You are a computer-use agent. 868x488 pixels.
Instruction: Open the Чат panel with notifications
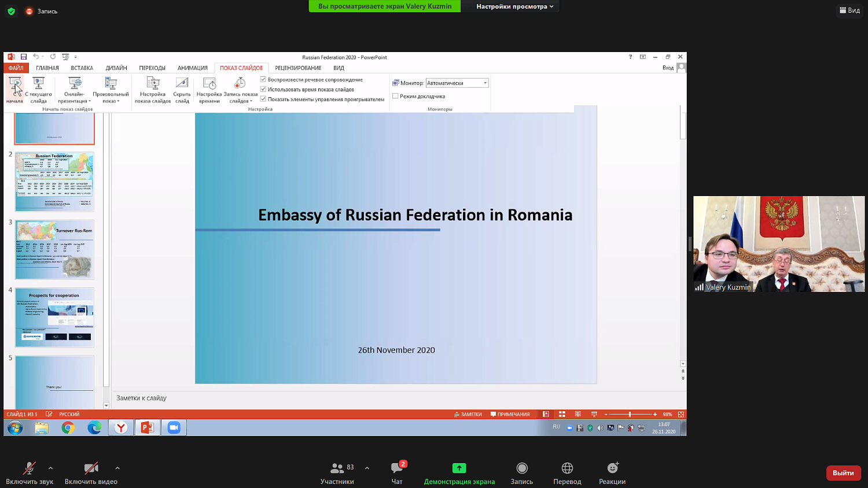pyautogui.click(x=397, y=472)
